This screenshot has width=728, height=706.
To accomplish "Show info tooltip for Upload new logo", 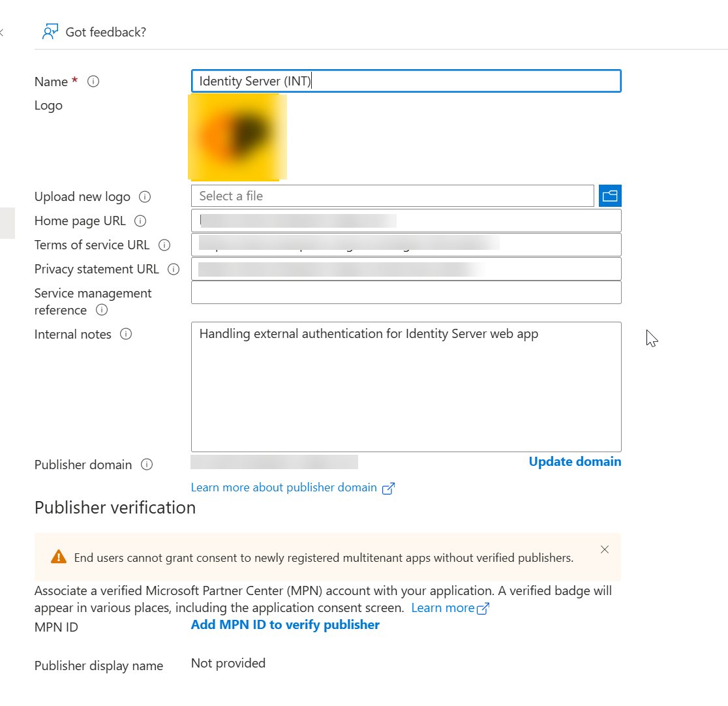I will coord(145,196).
